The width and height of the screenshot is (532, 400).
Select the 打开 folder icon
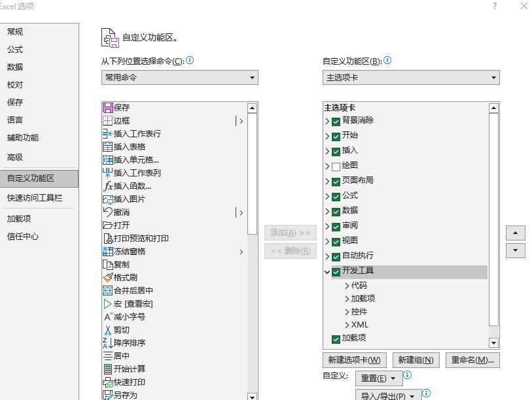tap(107, 225)
